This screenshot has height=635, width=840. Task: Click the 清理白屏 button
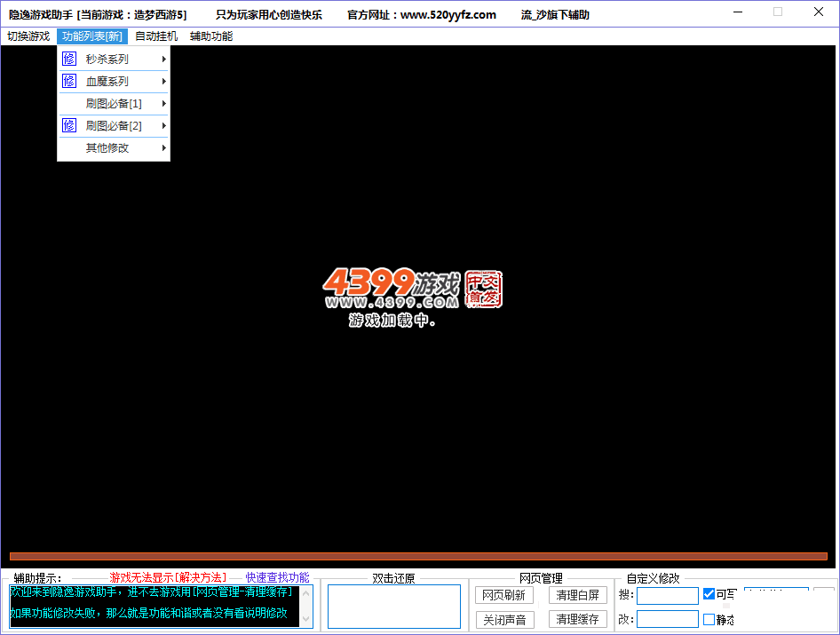(577, 595)
